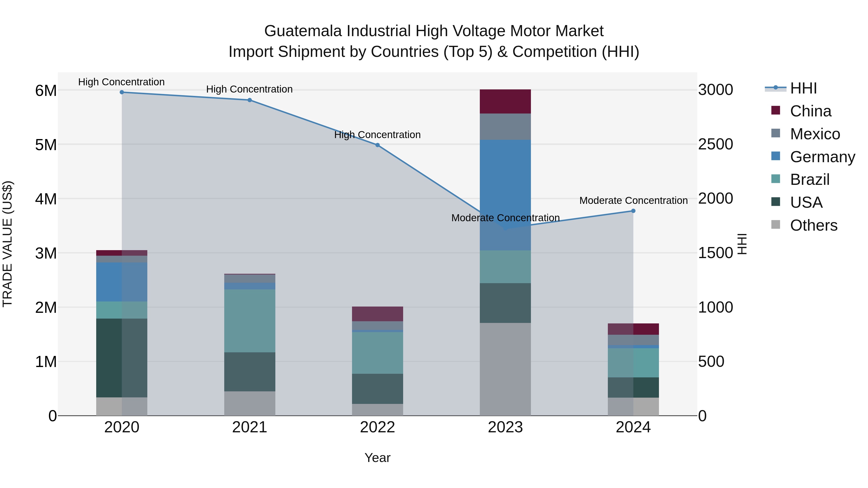The image size is (868, 488).
Task: Click the 'TRADE VALUE (US$)' axis title
Action: click(7, 244)
